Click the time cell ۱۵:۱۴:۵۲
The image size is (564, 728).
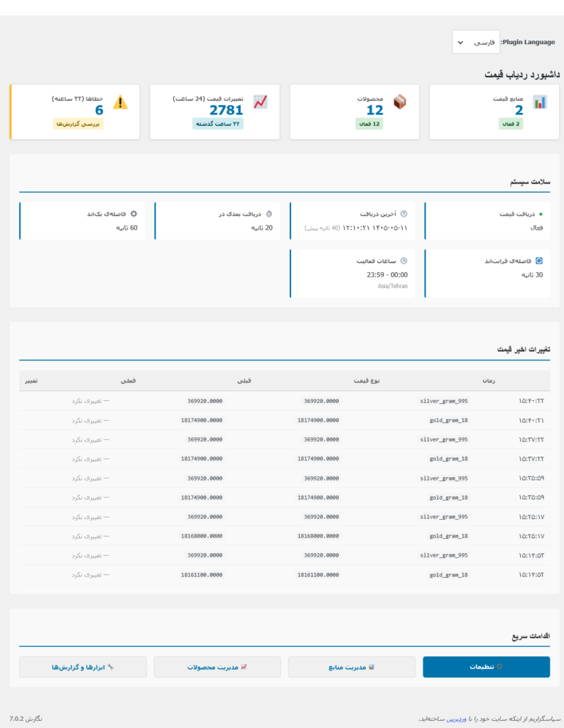pyautogui.click(x=531, y=574)
